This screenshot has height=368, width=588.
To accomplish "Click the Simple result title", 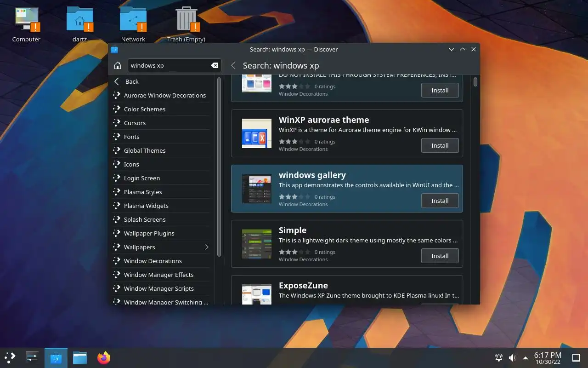I will click(293, 230).
